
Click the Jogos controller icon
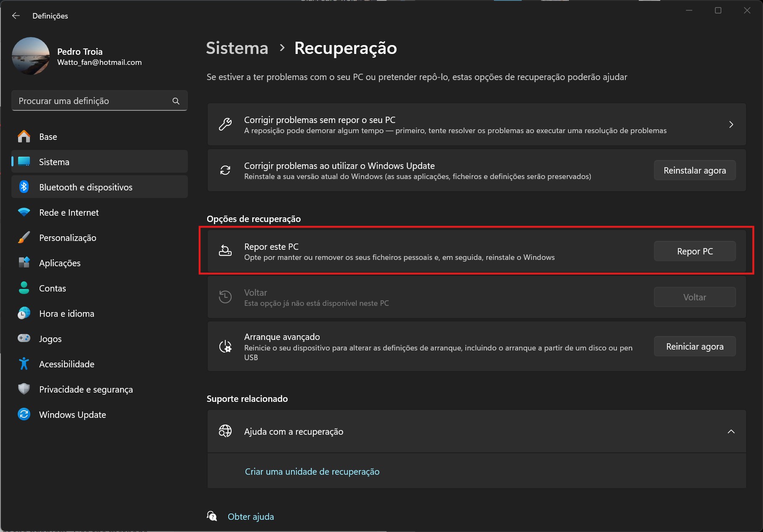[24, 338]
